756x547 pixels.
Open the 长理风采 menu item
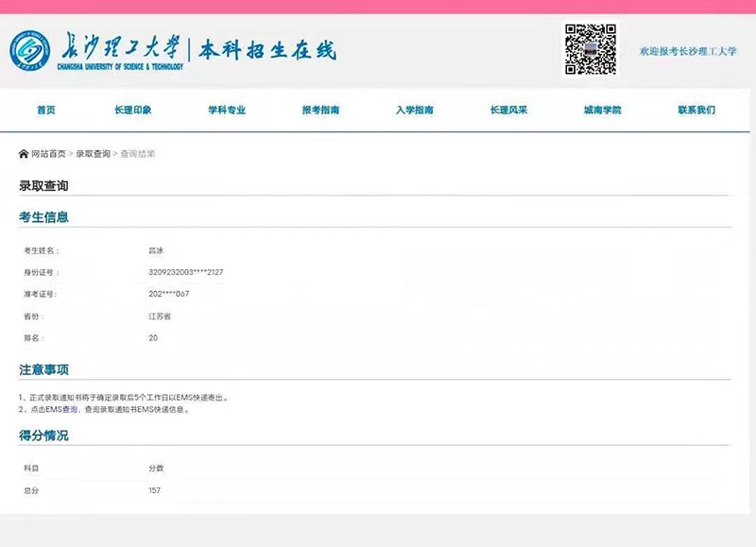[x=508, y=110]
